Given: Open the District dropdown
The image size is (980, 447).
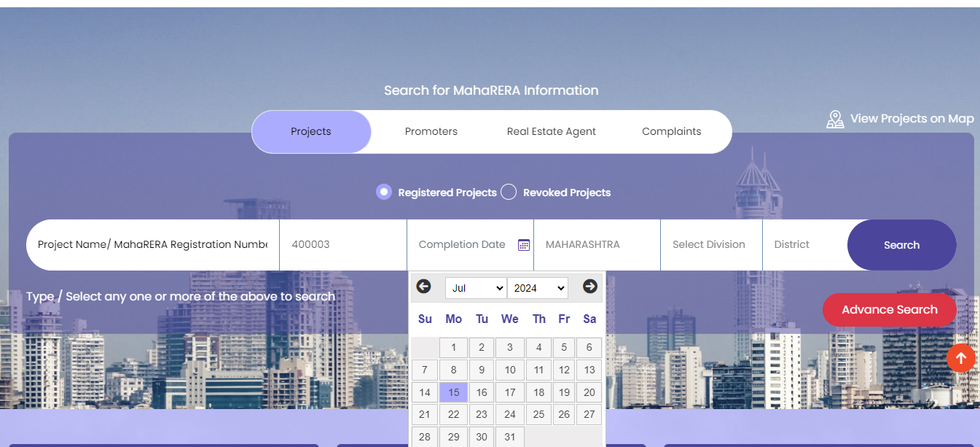Looking at the screenshot, I should (805, 245).
